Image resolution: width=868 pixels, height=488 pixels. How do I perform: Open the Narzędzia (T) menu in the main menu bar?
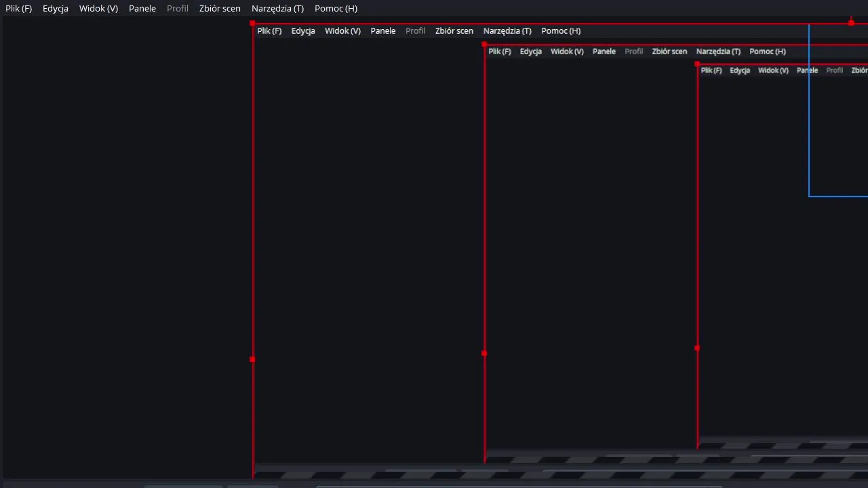tap(277, 9)
